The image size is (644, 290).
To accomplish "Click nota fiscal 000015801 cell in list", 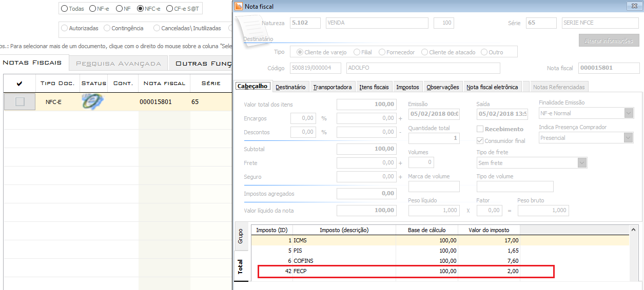I will [x=164, y=102].
